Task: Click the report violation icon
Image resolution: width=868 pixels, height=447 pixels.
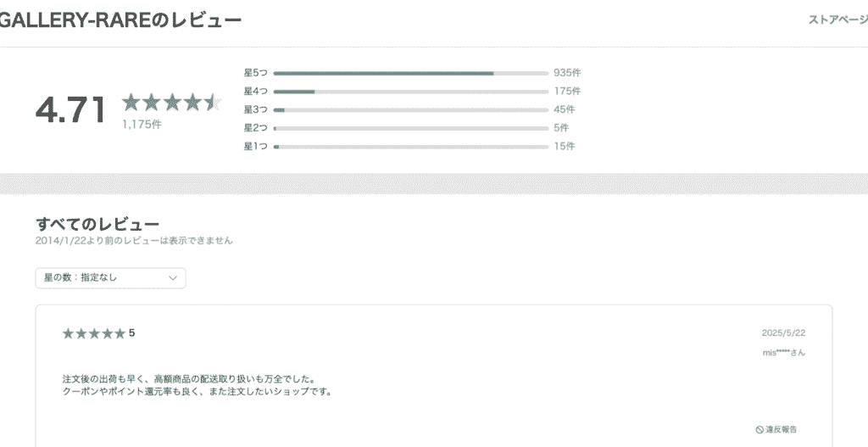Action: click(759, 429)
